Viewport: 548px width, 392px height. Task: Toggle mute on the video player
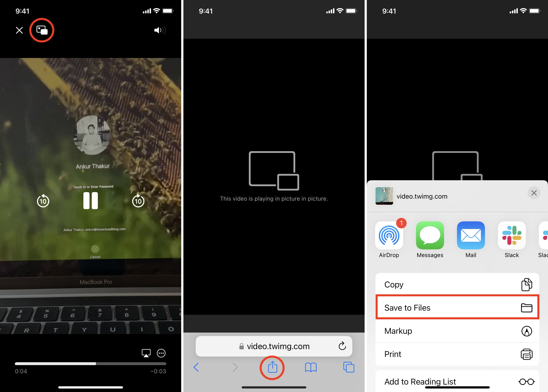pos(160,30)
